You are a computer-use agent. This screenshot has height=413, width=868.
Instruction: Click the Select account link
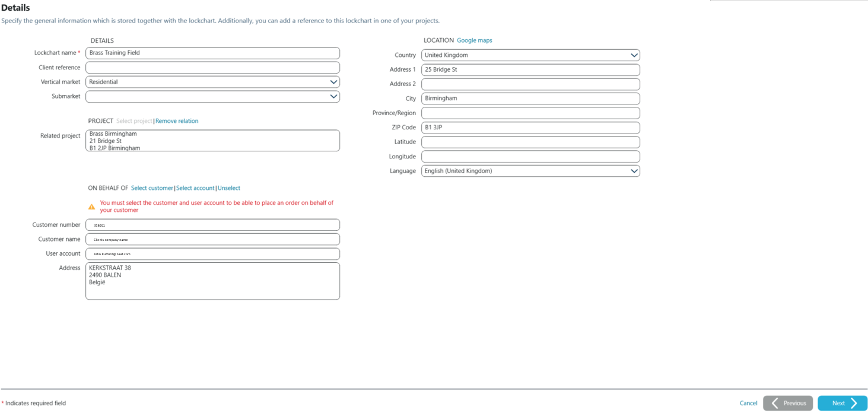point(195,188)
